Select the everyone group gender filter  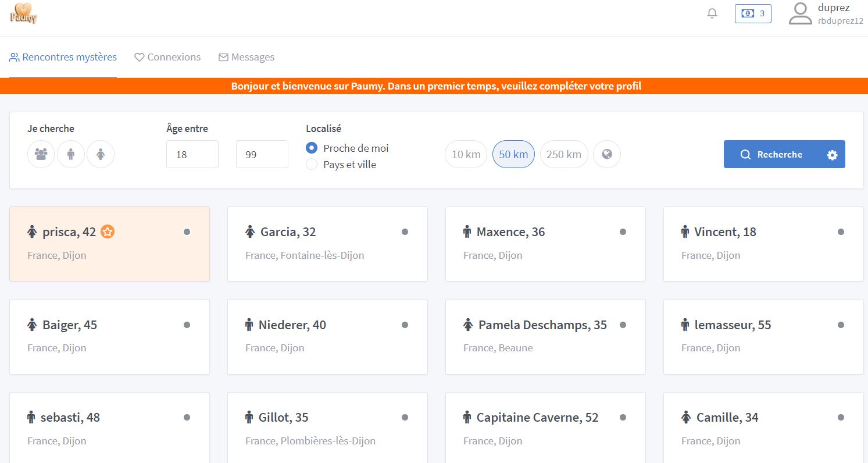tap(41, 154)
